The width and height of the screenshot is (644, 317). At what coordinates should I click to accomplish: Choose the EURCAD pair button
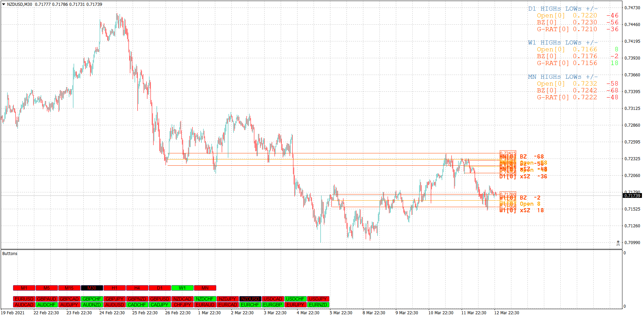(x=228, y=305)
